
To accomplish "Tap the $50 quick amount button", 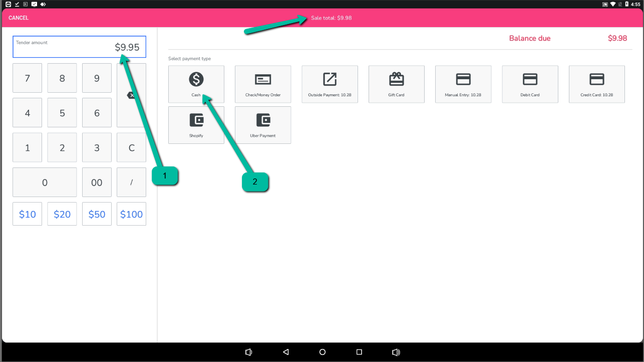I will pos(97,214).
